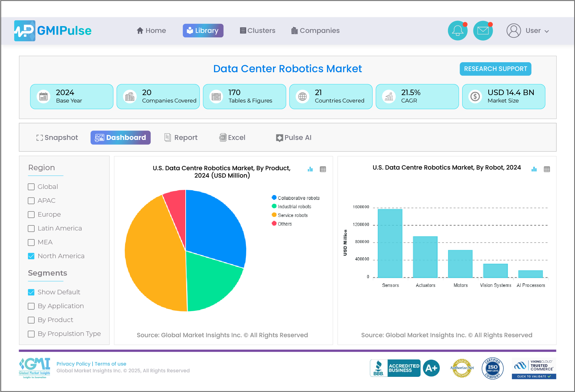Select the Europe region checkbox
Image resolution: width=575 pixels, height=392 pixels.
(31, 214)
